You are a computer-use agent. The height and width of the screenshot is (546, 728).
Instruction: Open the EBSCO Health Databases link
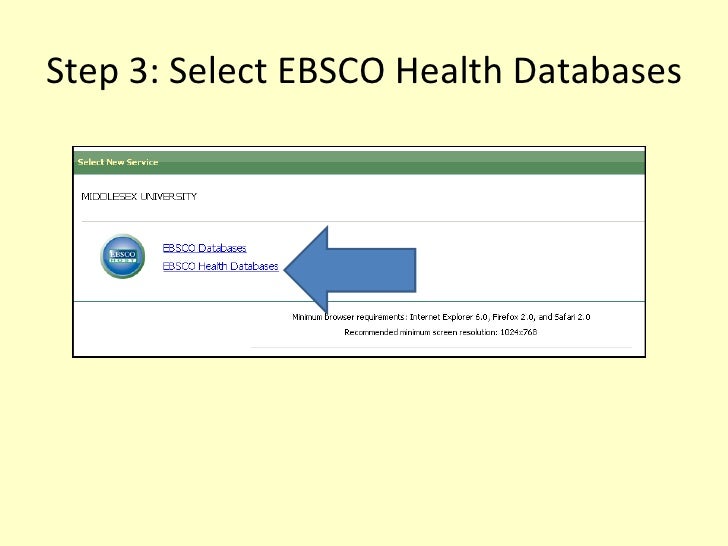221,266
